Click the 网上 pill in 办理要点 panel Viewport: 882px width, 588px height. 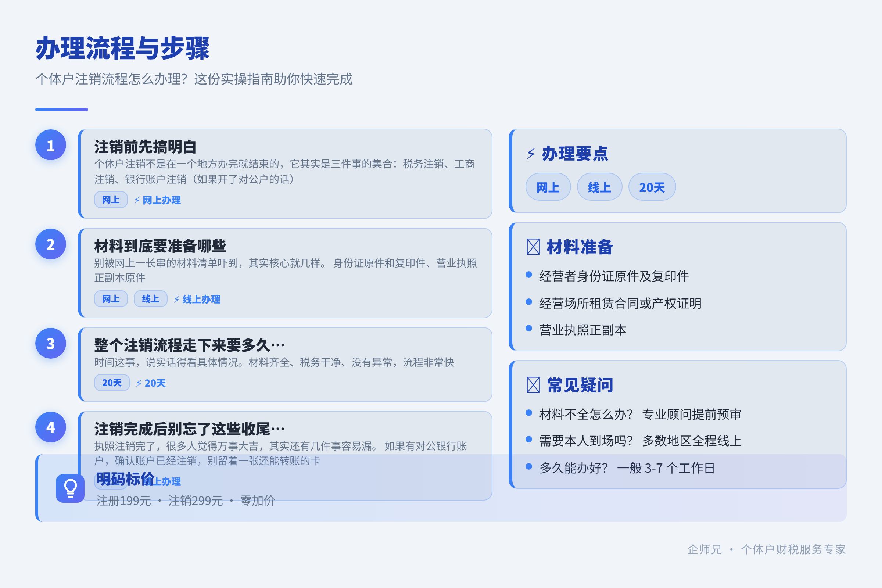548,187
